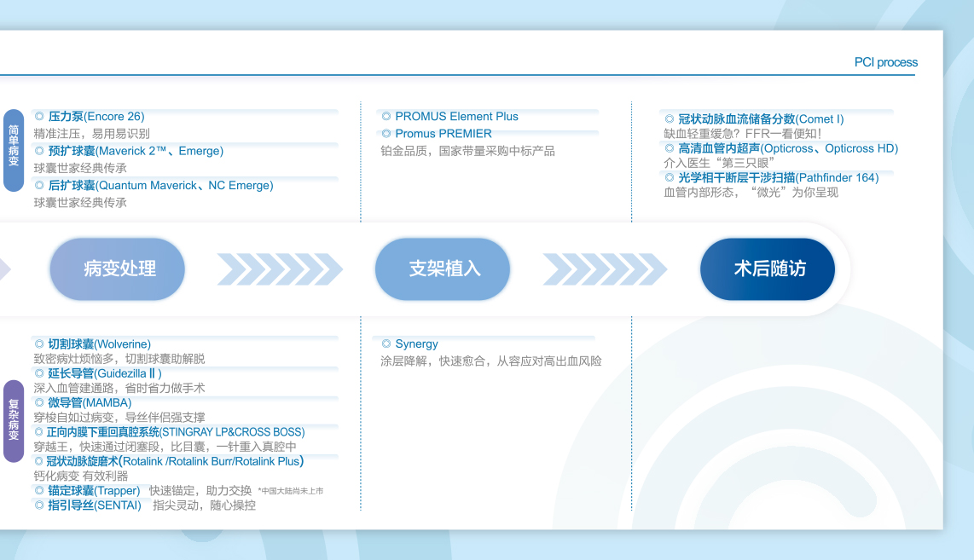Click the bullet icon beside 微导管(MAMBA)
Image resolution: width=974 pixels, height=560 pixels.
(x=39, y=403)
